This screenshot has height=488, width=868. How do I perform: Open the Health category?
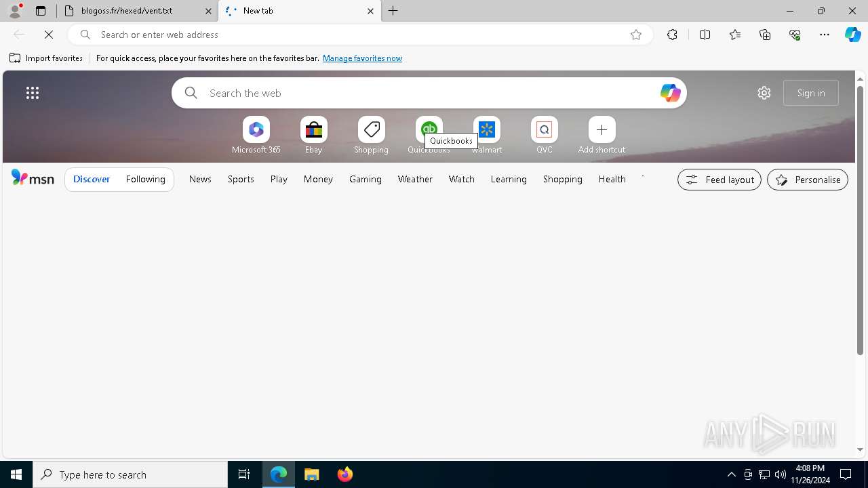[x=612, y=179]
